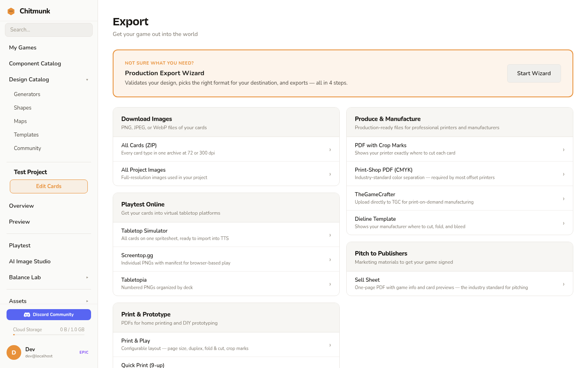Click the dev@localhost email text
The image size is (588, 368).
click(x=39, y=356)
